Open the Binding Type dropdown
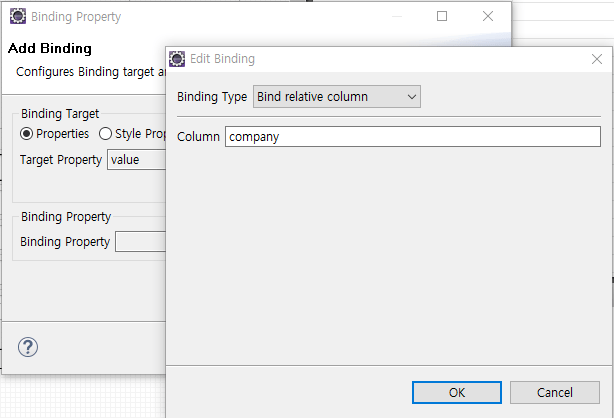The image size is (614, 418). (x=337, y=96)
